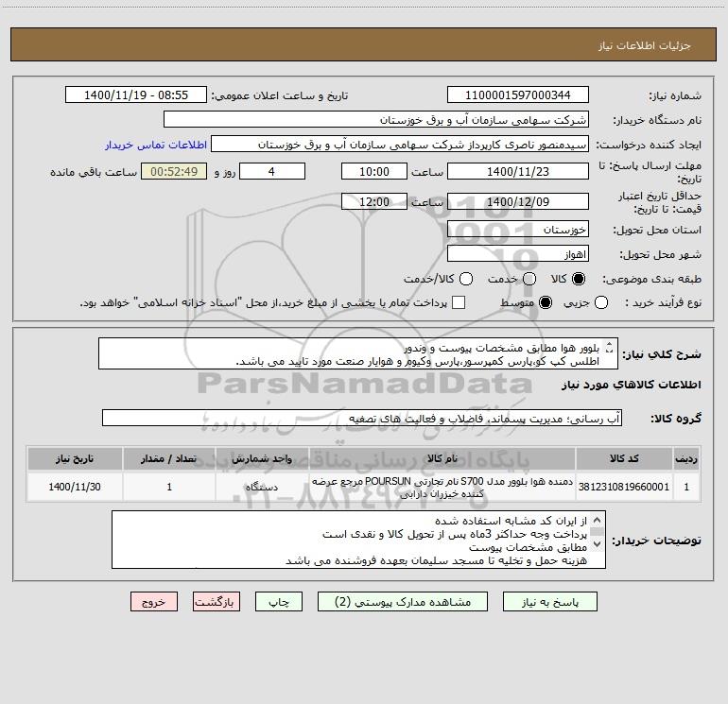Click quantity cell 1 in the goods row
Viewport: 728px width, 704px height.
[169, 487]
